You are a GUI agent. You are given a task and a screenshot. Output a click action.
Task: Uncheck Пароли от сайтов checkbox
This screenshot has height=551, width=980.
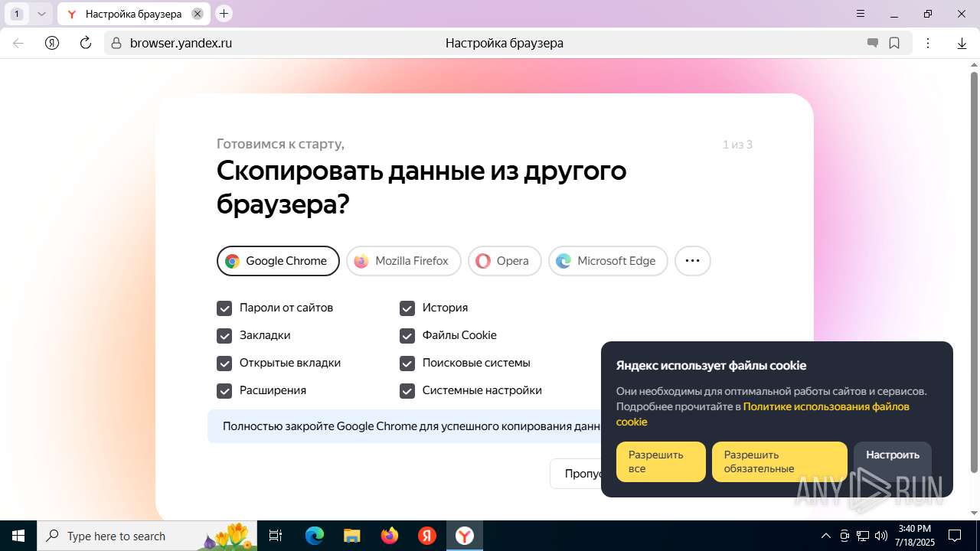pos(224,308)
